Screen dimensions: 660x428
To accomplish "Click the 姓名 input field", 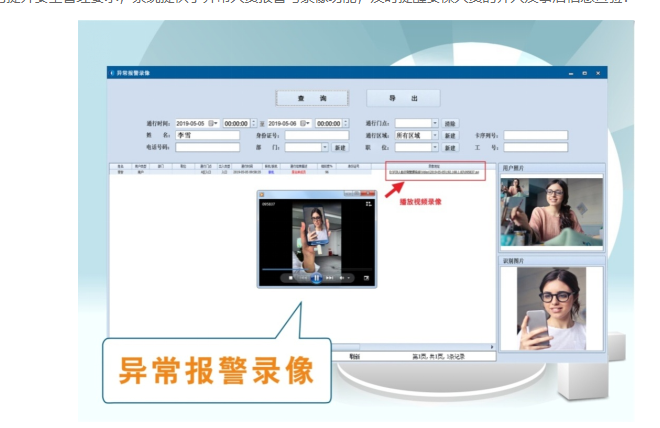I will pos(207,135).
